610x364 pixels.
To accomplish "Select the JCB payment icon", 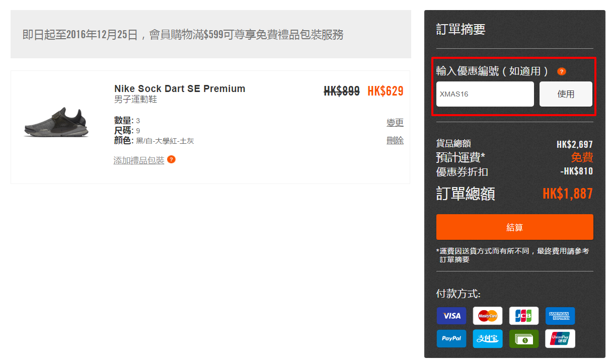I will pyautogui.click(x=524, y=316).
